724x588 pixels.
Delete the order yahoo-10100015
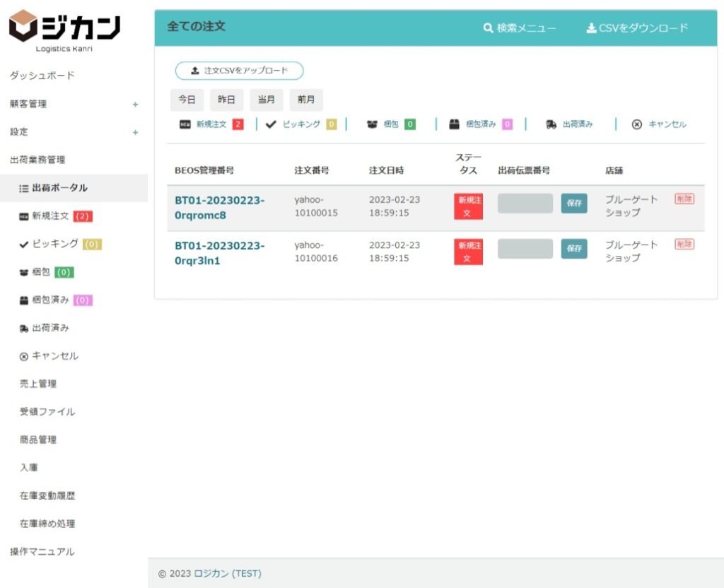pos(684,199)
